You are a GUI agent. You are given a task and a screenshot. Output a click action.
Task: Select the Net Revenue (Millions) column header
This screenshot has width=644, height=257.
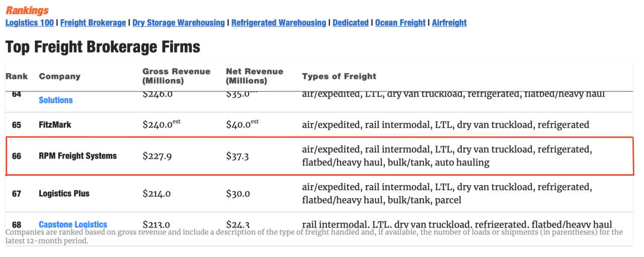pyautogui.click(x=255, y=76)
